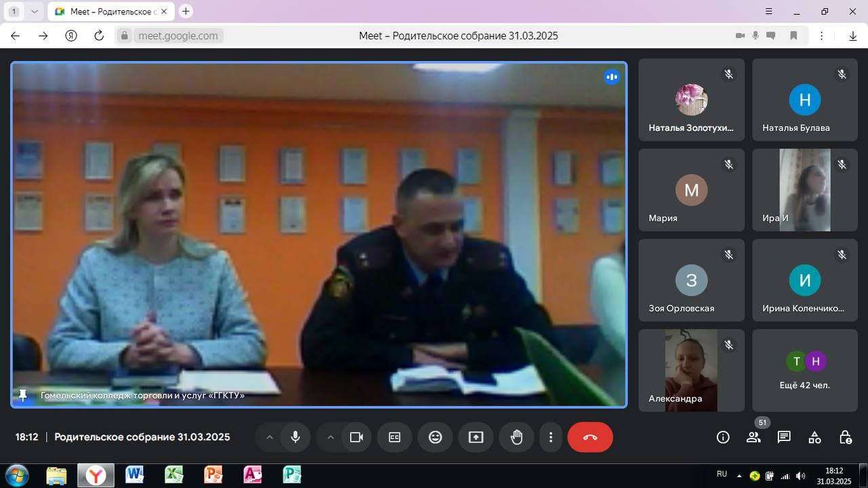This screenshot has width=868, height=488.
Task: Expand video settings arrow beside camera
Action: click(x=330, y=437)
